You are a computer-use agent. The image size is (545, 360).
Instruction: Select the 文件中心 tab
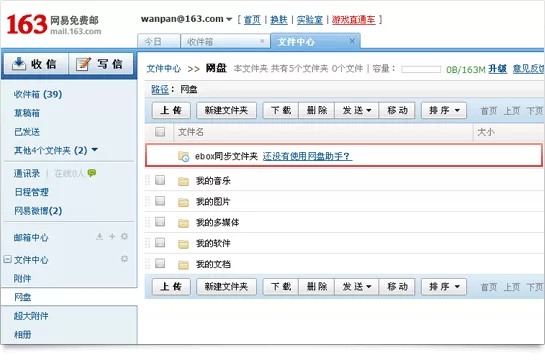coord(315,42)
